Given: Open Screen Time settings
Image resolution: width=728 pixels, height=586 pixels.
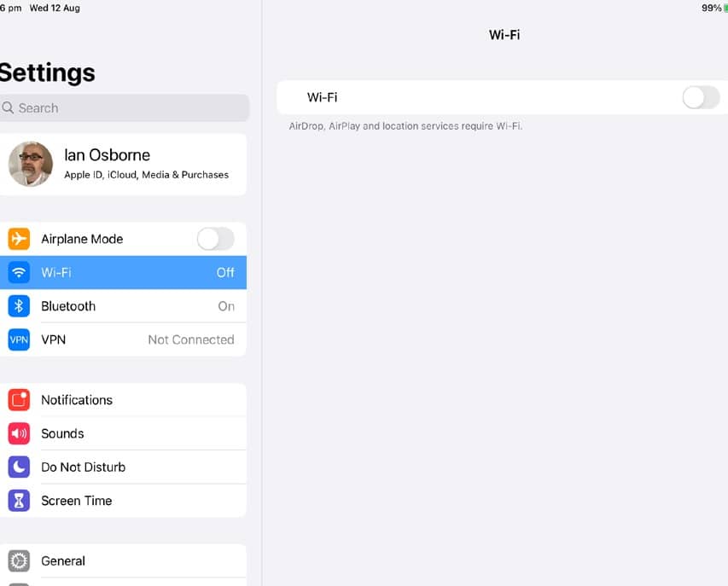Looking at the screenshot, I should coord(123,501).
